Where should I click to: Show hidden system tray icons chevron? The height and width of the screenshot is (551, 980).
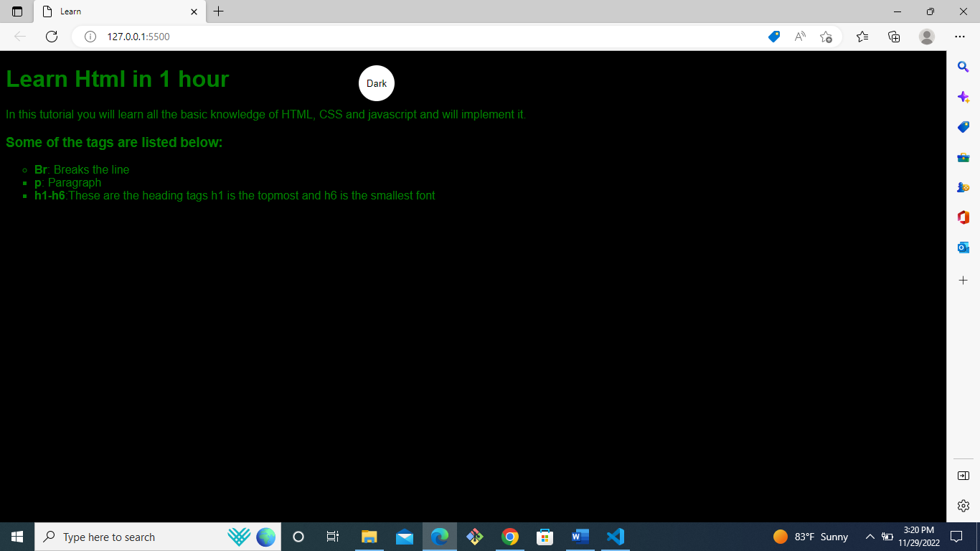click(870, 537)
